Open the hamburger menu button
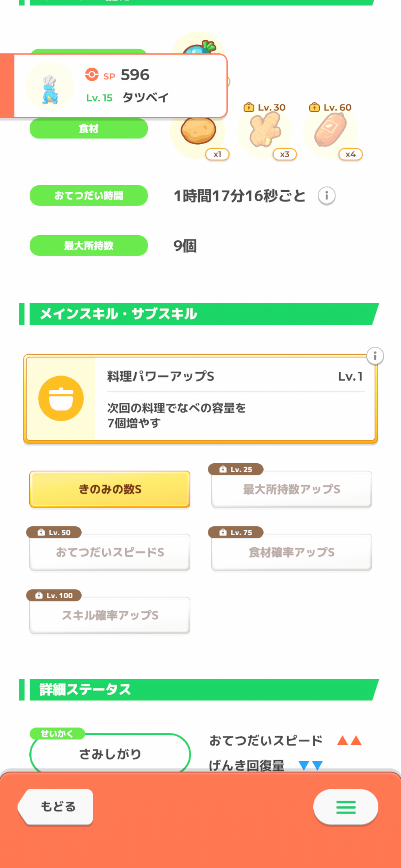401x868 pixels. 346,807
